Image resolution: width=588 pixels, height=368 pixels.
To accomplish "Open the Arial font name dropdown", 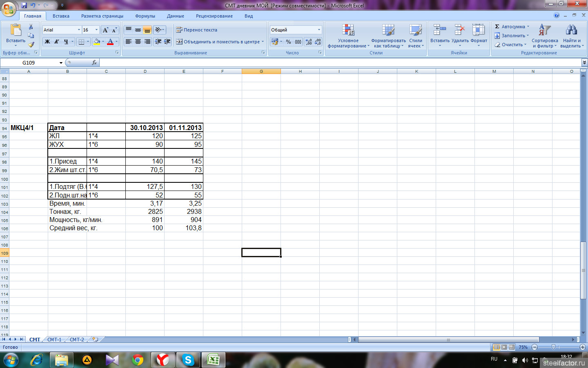I will [79, 30].
